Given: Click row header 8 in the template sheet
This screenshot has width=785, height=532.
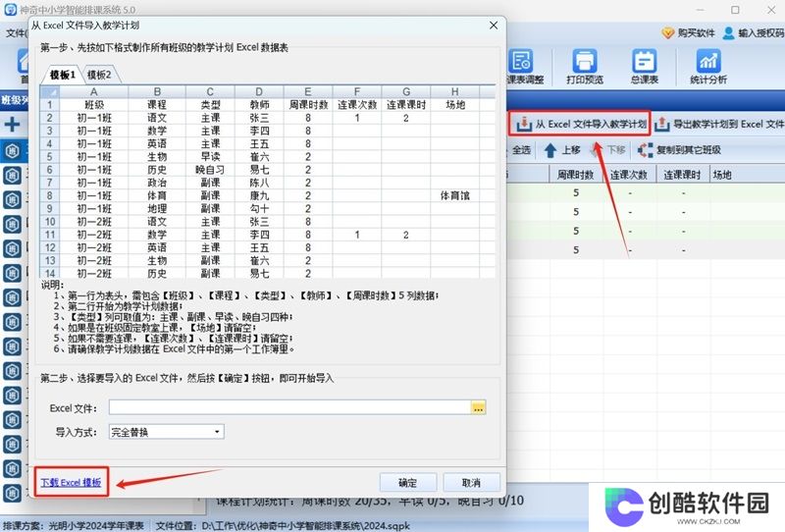Looking at the screenshot, I should tap(50, 196).
